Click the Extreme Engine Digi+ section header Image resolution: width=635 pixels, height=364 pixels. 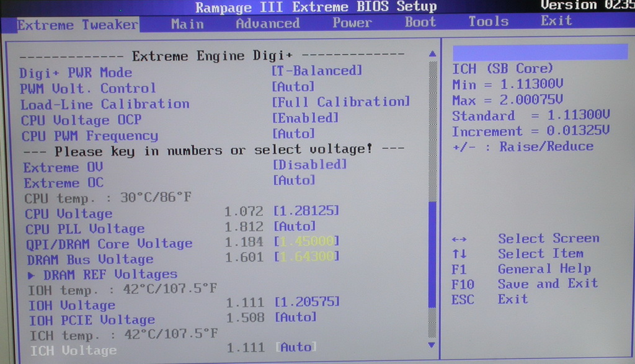click(x=212, y=55)
